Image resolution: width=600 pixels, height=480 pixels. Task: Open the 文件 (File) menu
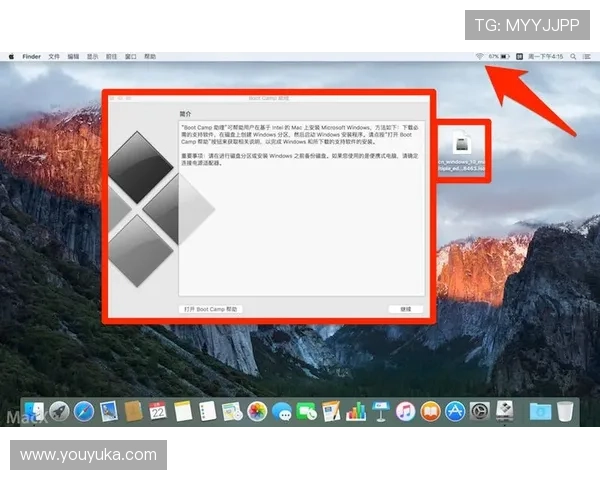pyautogui.click(x=54, y=57)
